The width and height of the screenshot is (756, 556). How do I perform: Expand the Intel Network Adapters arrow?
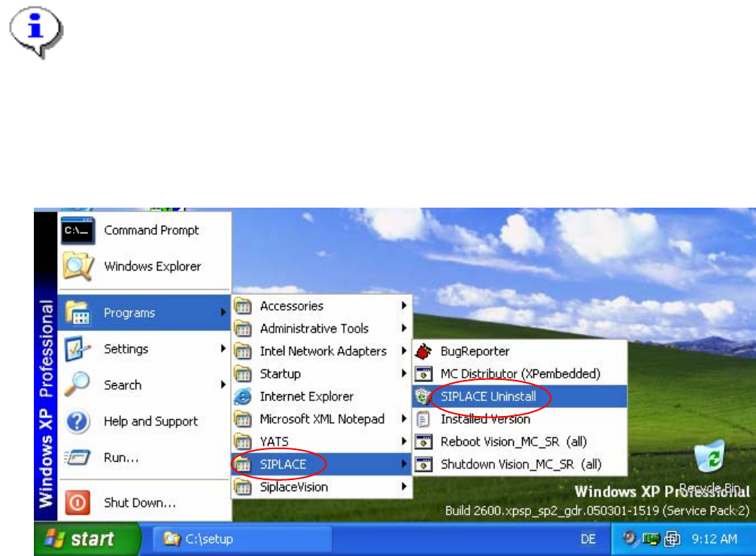click(x=404, y=351)
